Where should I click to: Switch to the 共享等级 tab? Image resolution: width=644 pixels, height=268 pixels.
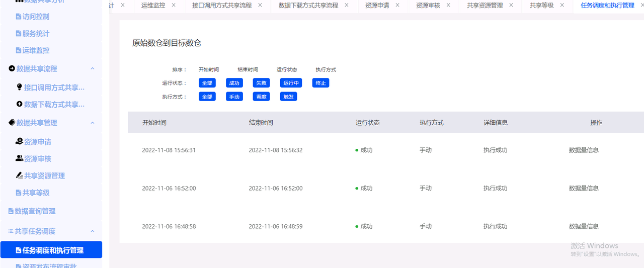(542, 6)
